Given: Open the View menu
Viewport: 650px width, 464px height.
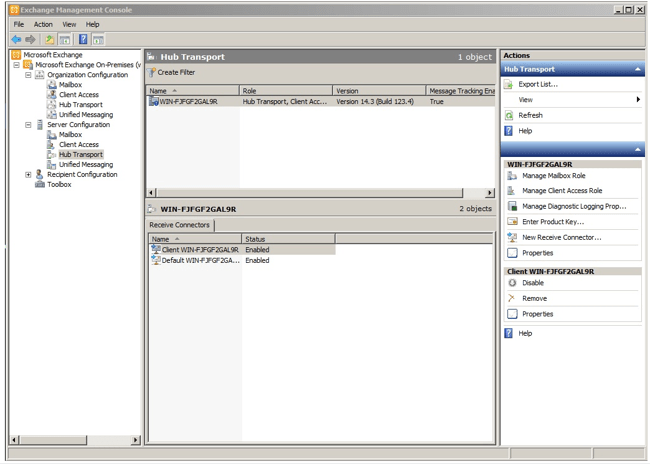Looking at the screenshot, I should (69, 24).
